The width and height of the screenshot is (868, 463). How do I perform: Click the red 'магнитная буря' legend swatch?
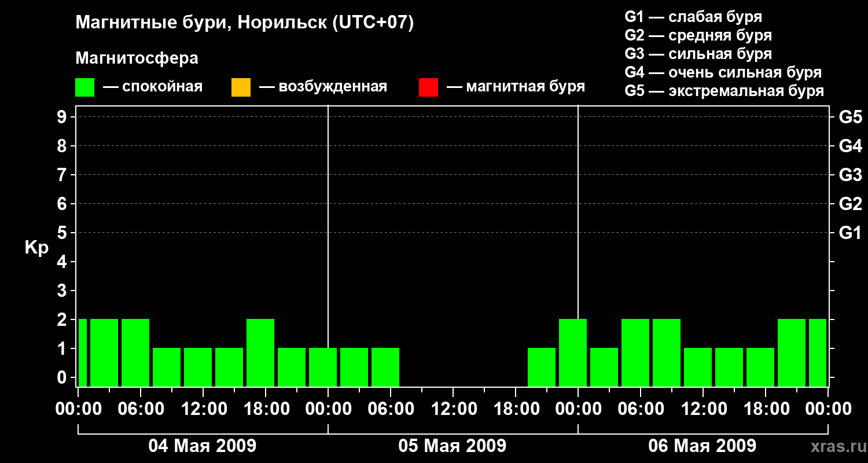point(428,87)
